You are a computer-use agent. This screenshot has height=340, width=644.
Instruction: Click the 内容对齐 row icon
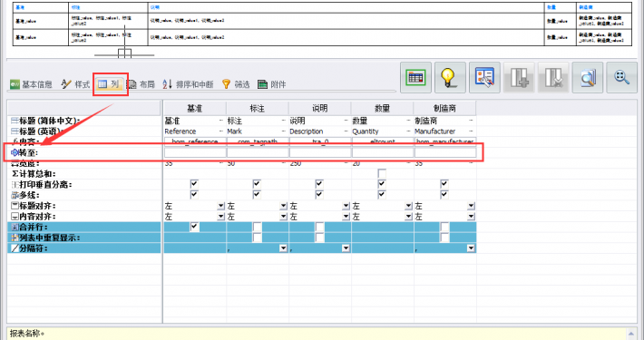(15, 217)
